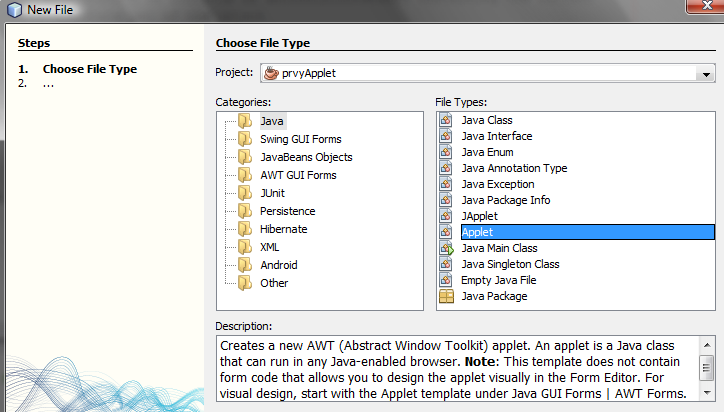Click the JUnit folder icon

pos(245,193)
